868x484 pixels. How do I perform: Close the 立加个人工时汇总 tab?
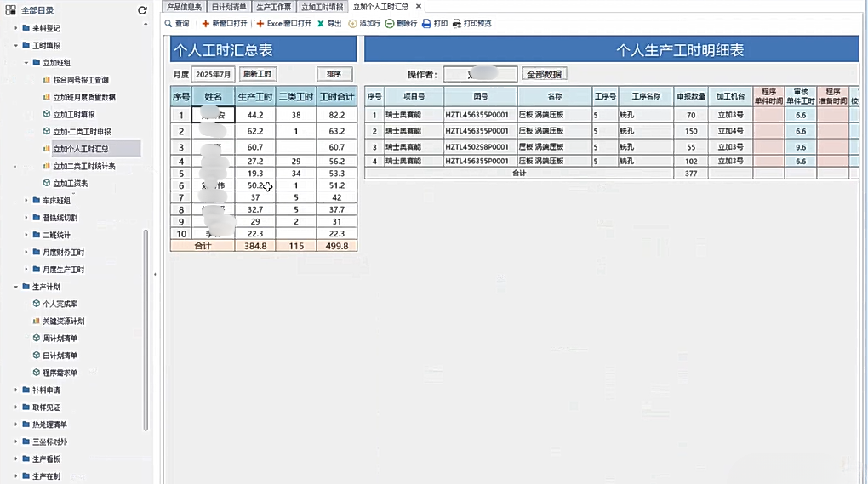tap(419, 7)
